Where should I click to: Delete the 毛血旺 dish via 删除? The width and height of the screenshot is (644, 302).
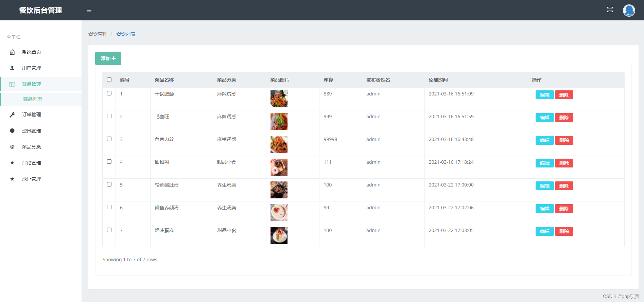[x=564, y=118]
